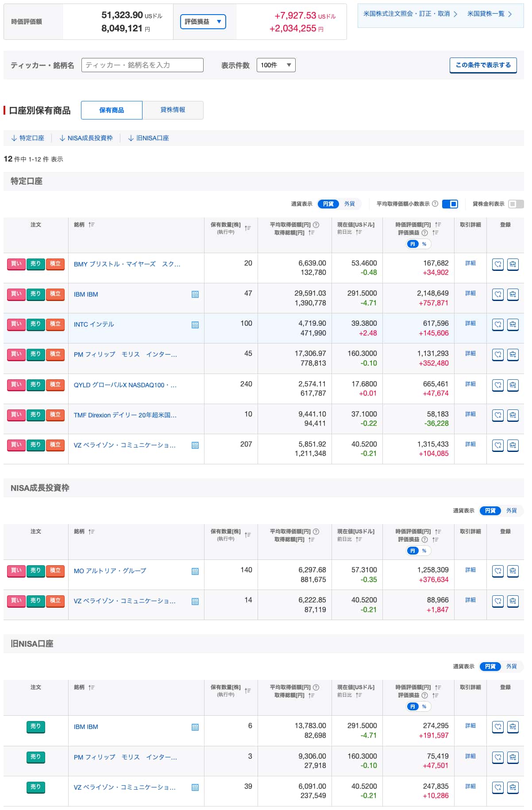Expand the 表示件数 100件 dropdown
The width and height of the screenshot is (532, 810).
click(x=276, y=65)
